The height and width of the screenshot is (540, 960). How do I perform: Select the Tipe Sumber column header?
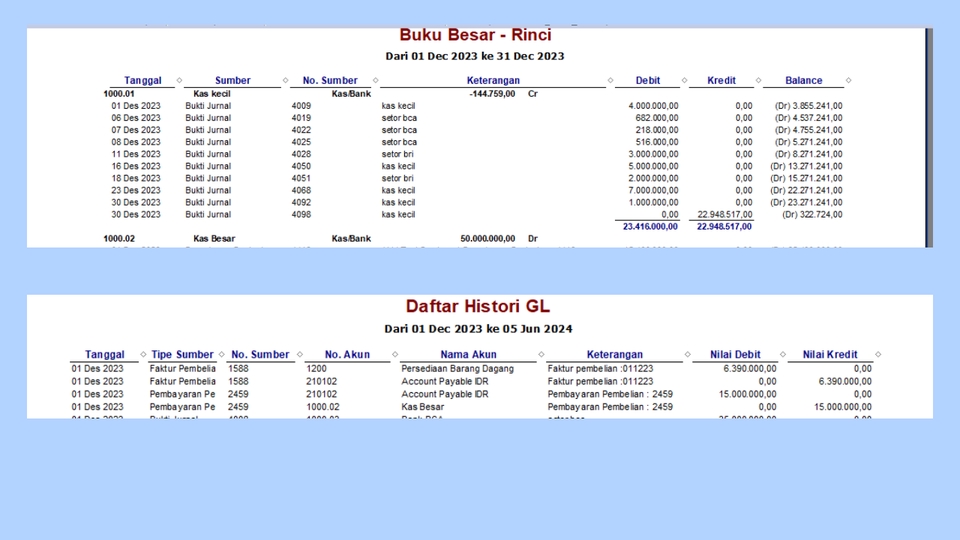click(182, 354)
